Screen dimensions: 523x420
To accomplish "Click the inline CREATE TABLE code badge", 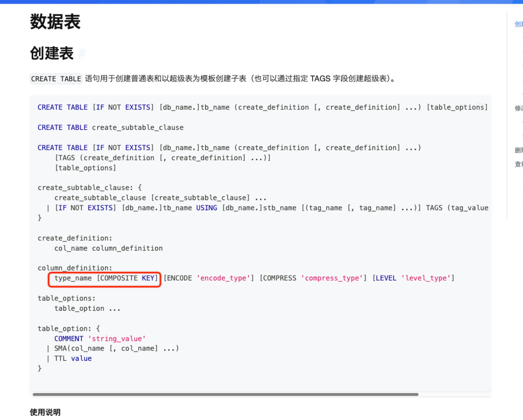I will [56, 79].
